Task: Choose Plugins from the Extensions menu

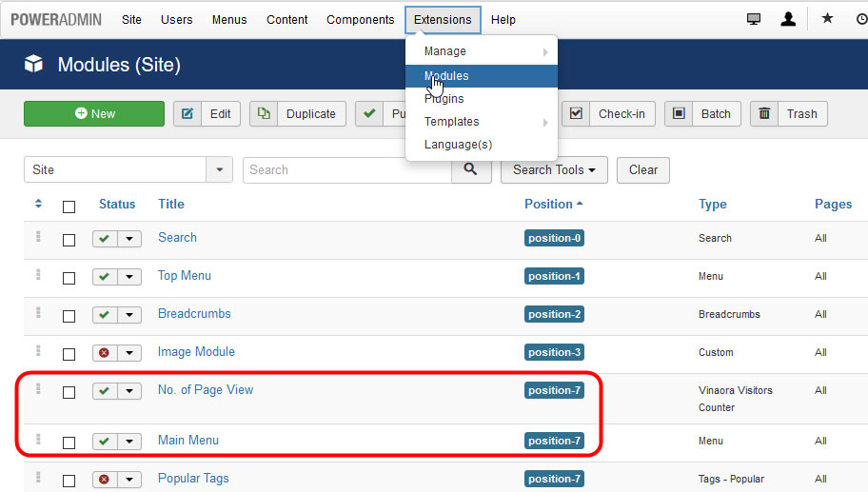Action: (x=444, y=99)
